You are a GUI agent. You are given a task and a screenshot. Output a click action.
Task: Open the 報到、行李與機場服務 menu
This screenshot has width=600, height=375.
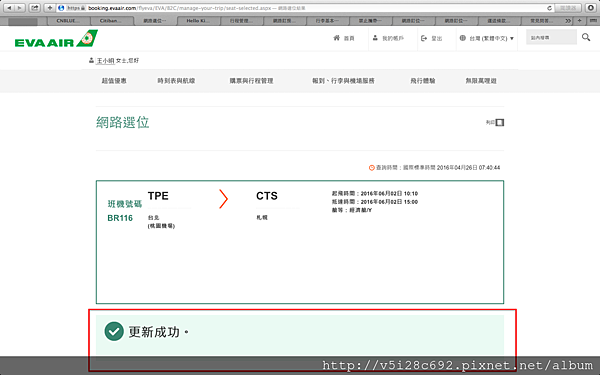(x=343, y=81)
